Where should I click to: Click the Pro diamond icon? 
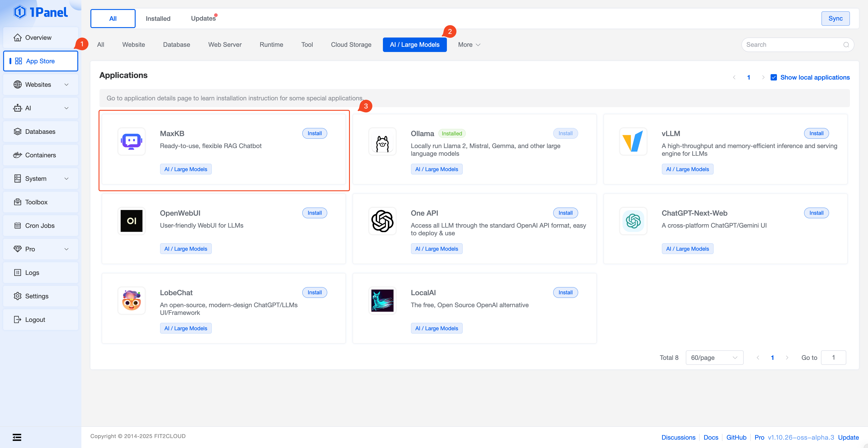click(18, 249)
